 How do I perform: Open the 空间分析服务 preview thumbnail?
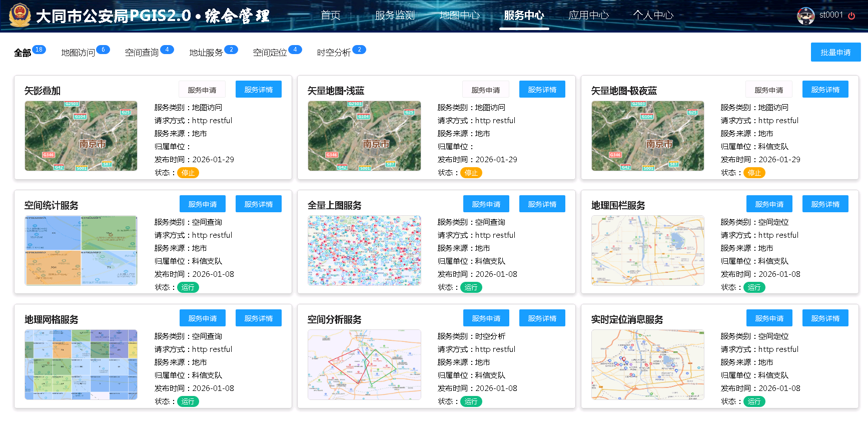click(364, 364)
